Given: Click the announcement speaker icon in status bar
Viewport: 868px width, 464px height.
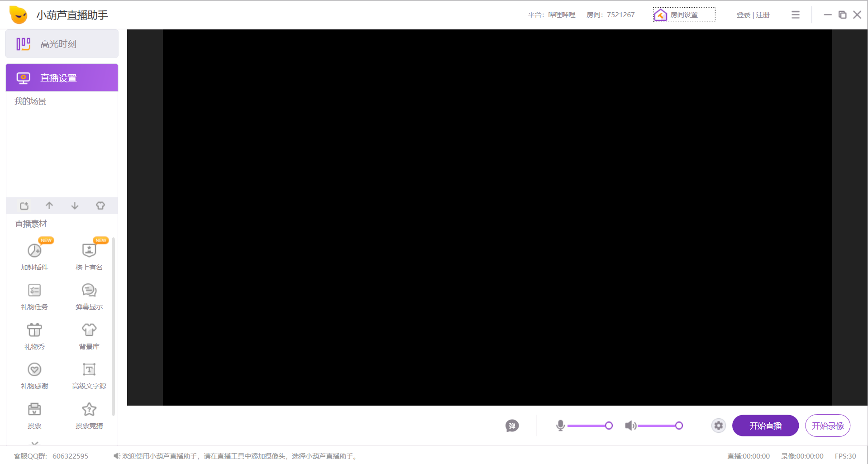Looking at the screenshot, I should (x=116, y=456).
